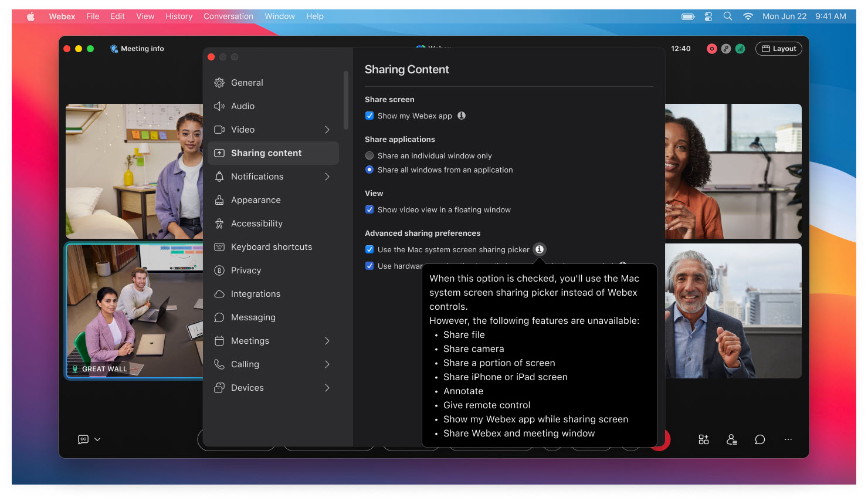This screenshot has width=868, height=501.
Task: Expand the Video settings chevron
Action: 327,130
